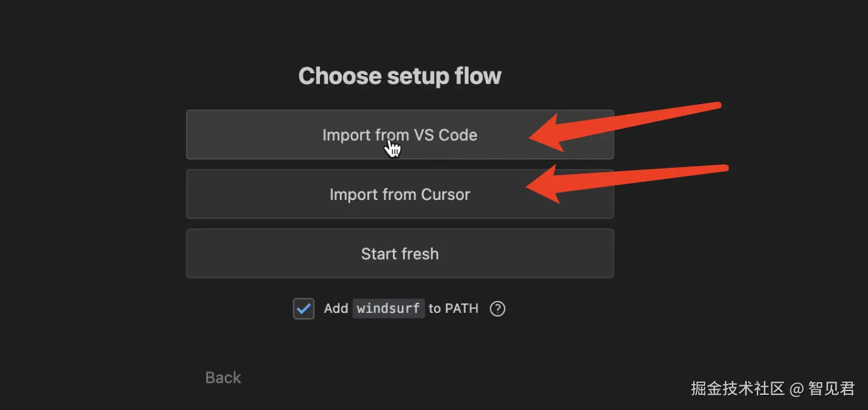Click the 'Start fresh' text label
Viewport: 868px width, 410px height.
400,254
